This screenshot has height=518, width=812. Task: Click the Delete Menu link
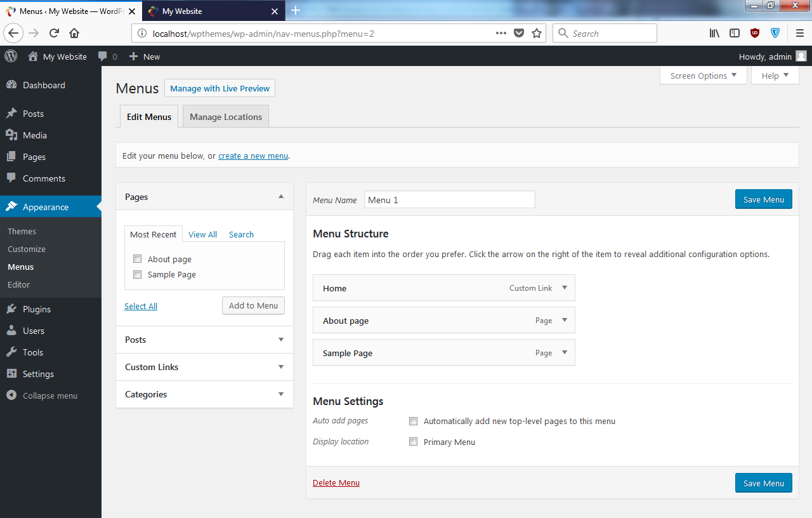tap(336, 483)
